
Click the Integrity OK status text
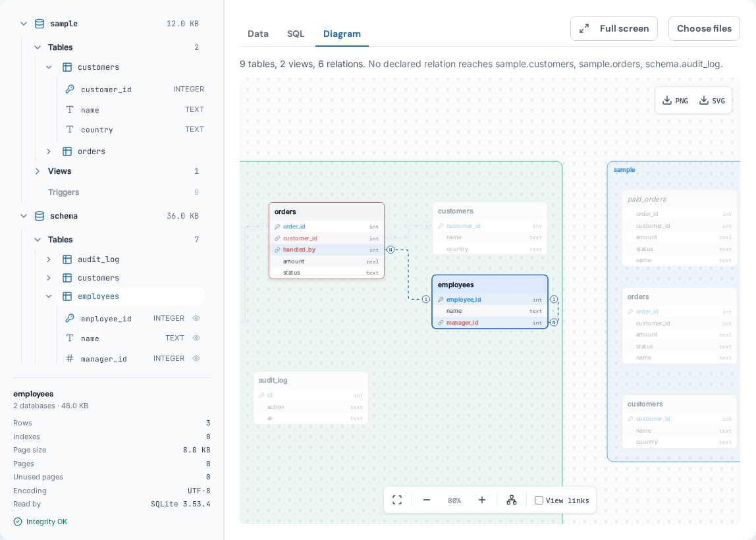click(x=47, y=522)
